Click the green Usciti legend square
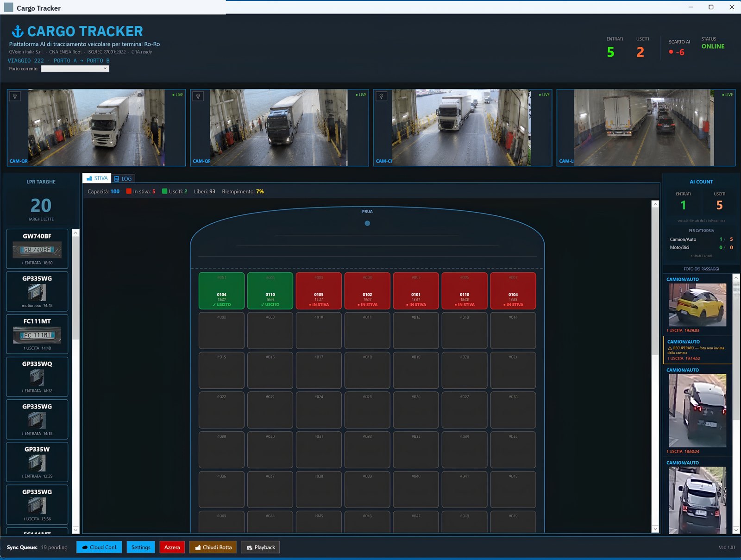Viewport: 741px width, 560px height. (164, 191)
